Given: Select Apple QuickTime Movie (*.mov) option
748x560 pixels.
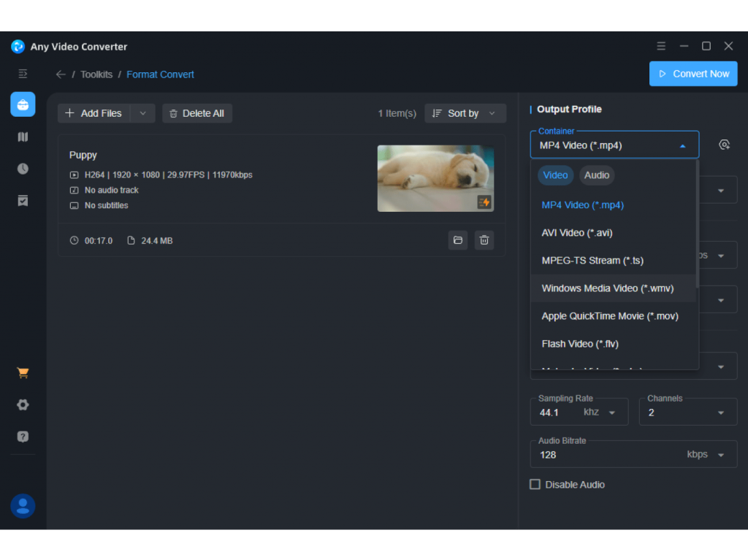Looking at the screenshot, I should coord(613,315).
